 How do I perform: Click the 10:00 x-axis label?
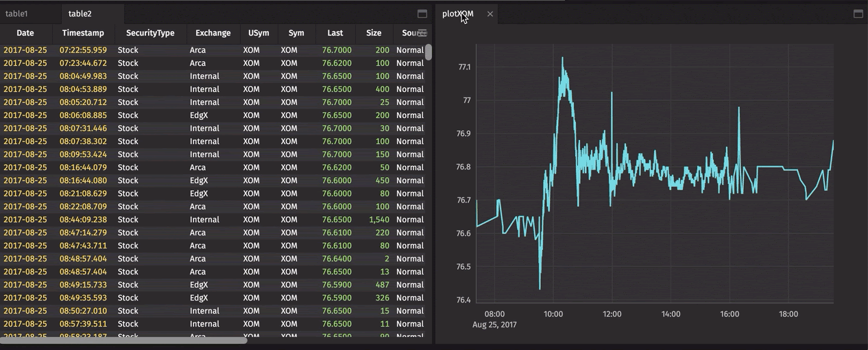coord(553,314)
